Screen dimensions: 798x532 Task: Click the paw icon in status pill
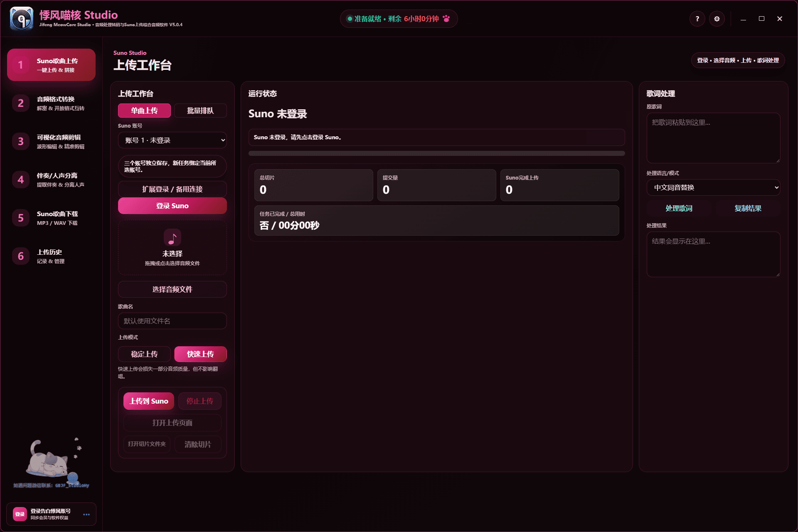coord(446,19)
